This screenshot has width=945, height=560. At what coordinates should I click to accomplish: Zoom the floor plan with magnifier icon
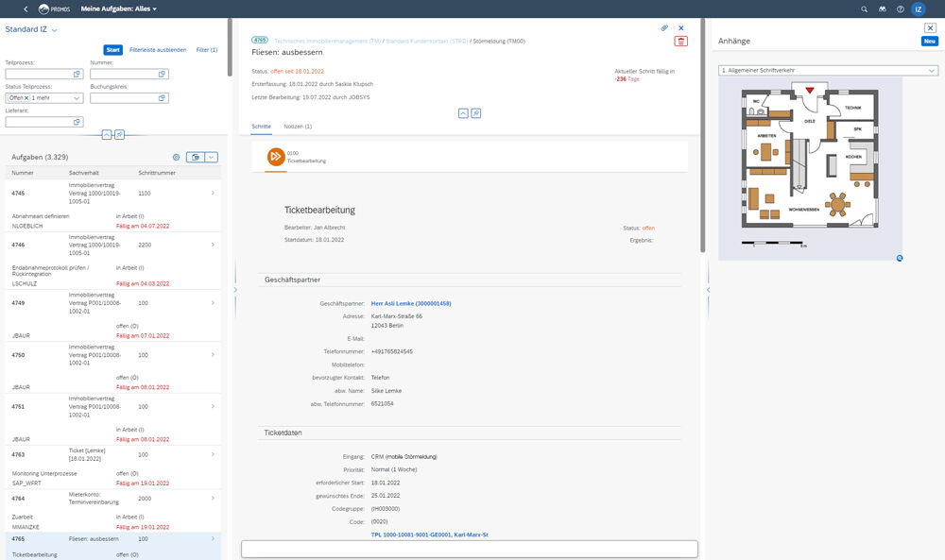point(900,258)
